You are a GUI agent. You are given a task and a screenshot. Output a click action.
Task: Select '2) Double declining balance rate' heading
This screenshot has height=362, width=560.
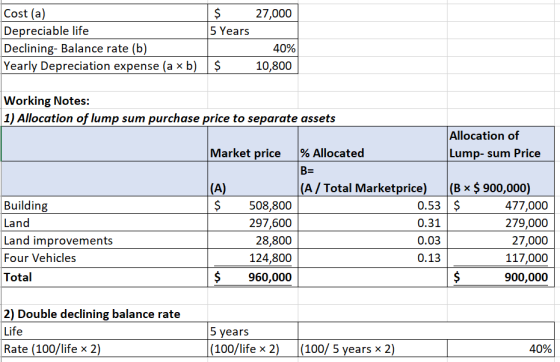(x=92, y=314)
